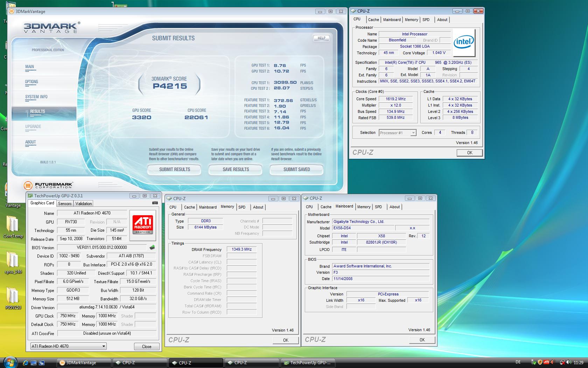Click OK in the CPU-Z Mainboard window
This screenshot has width=588, height=368.
pyautogui.click(x=422, y=340)
